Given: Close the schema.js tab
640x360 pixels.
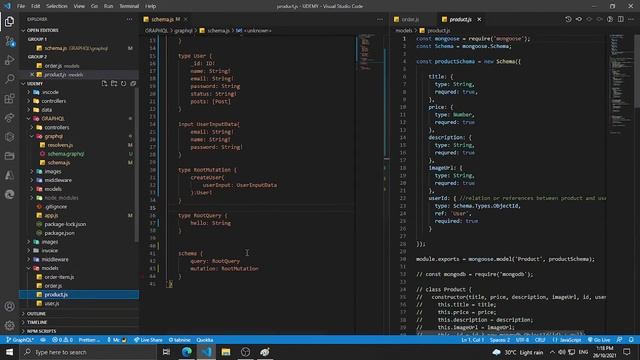Looking at the screenshot, I should click(186, 19).
